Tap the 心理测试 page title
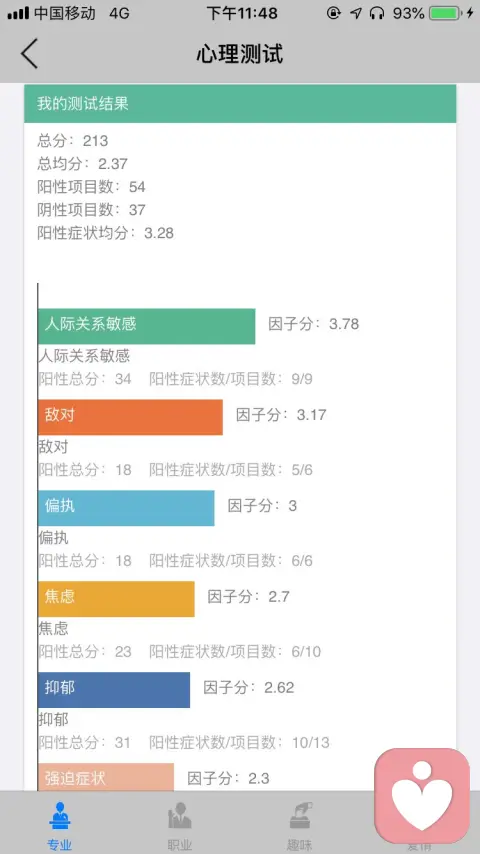The height and width of the screenshot is (854, 480). pos(240,54)
